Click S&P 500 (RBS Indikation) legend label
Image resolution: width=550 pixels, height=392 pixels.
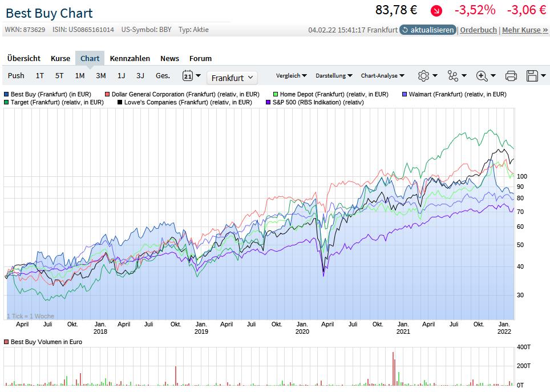pyautogui.click(x=318, y=102)
